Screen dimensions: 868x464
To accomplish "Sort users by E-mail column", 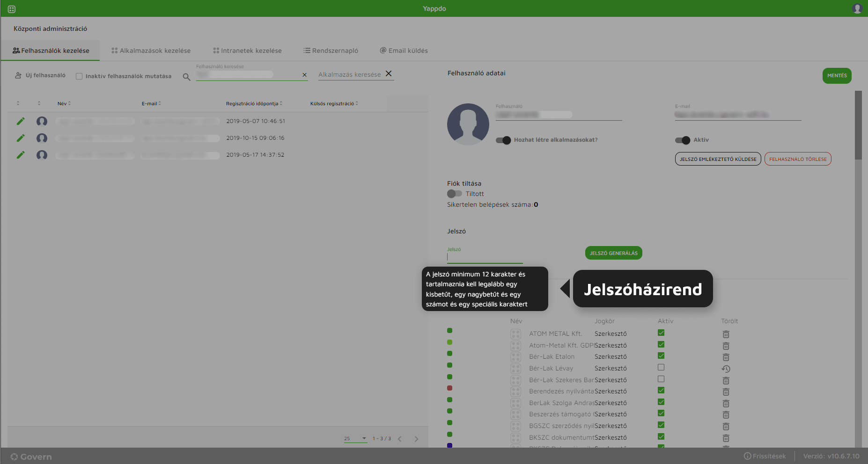I will click(x=151, y=103).
